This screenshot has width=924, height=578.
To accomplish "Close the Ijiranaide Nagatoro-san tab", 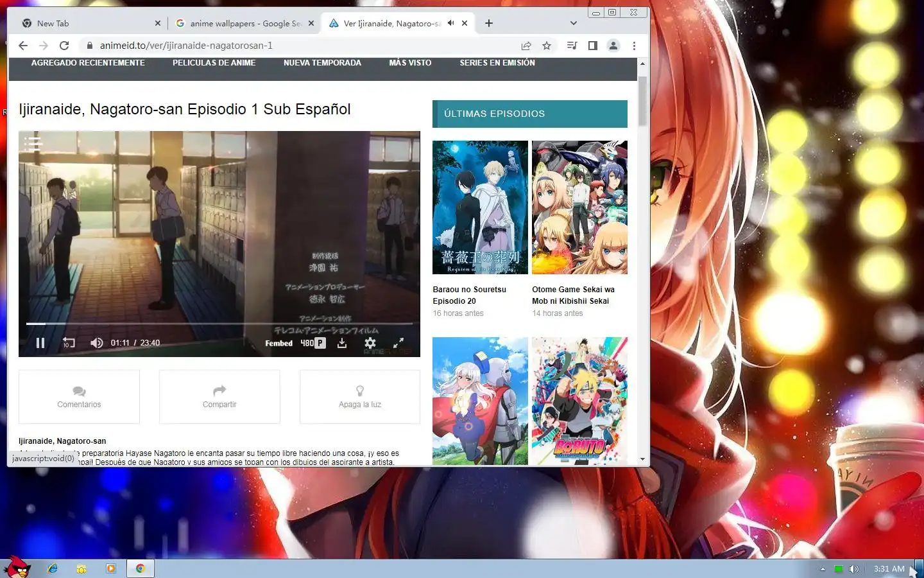I will [x=465, y=23].
